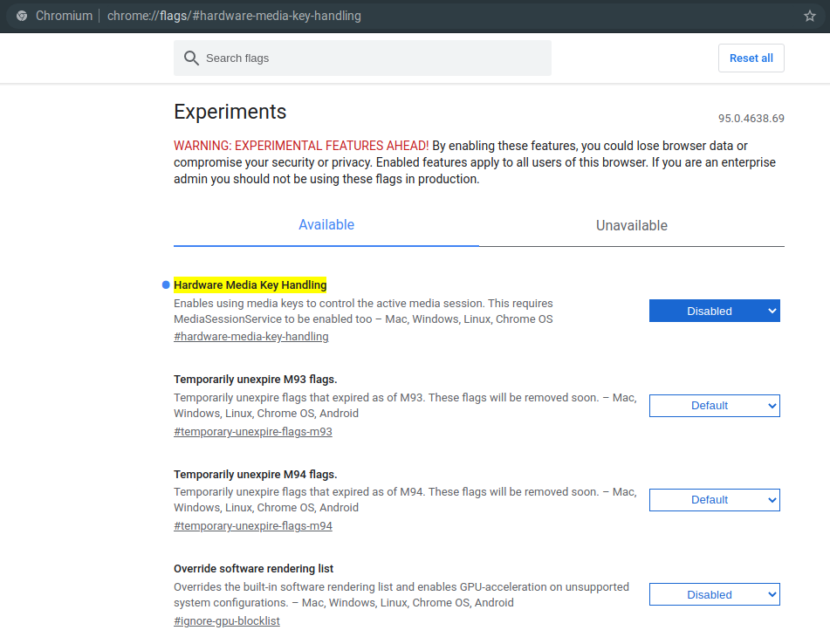Click the version number 95.0.4638.69

tap(751, 119)
